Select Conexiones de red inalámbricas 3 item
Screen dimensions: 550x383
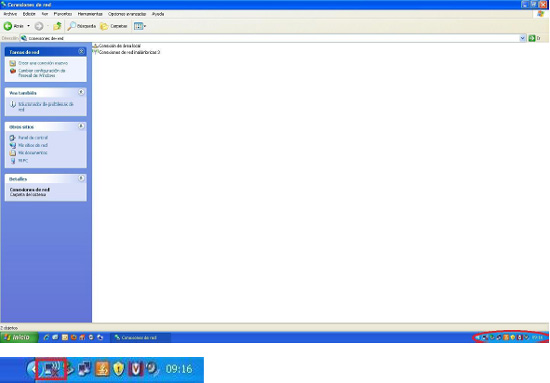126,52
